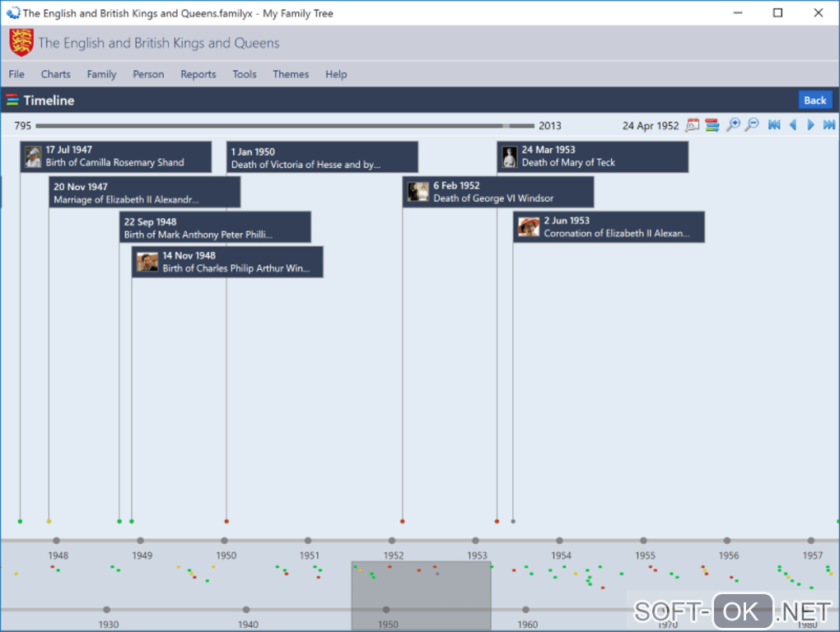Open the Tools menu
840x632 pixels.
pos(245,74)
